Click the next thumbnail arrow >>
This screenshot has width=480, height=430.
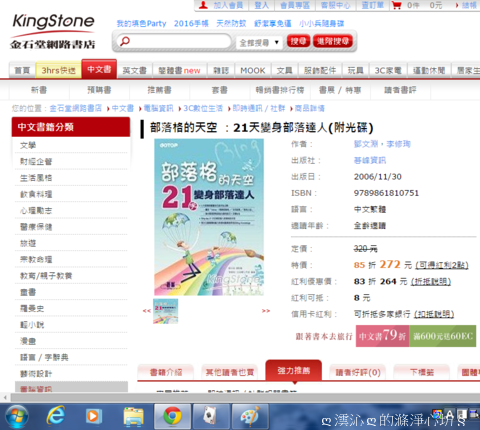266,311
